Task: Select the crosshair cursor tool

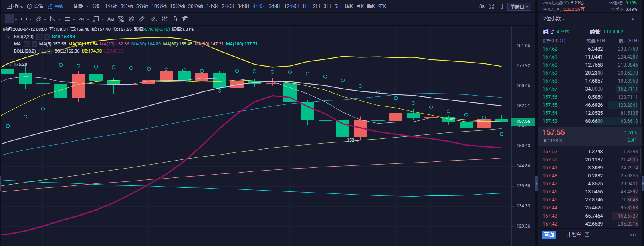Action: point(10,19)
